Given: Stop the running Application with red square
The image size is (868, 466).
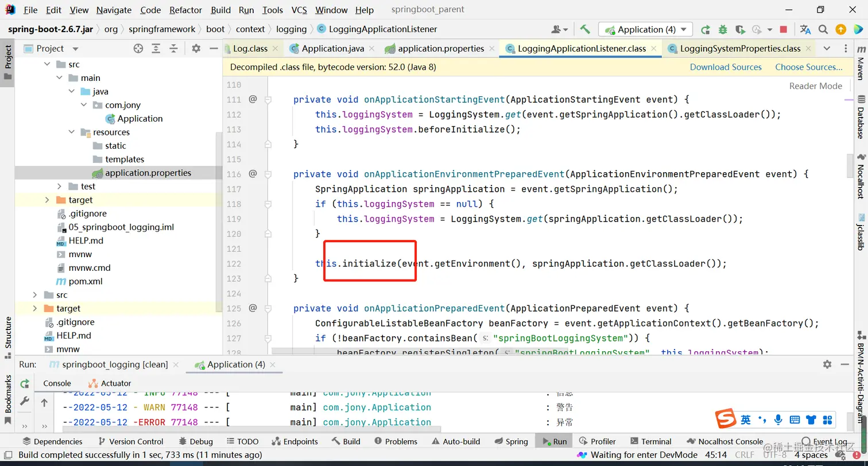Looking at the screenshot, I should (x=784, y=29).
